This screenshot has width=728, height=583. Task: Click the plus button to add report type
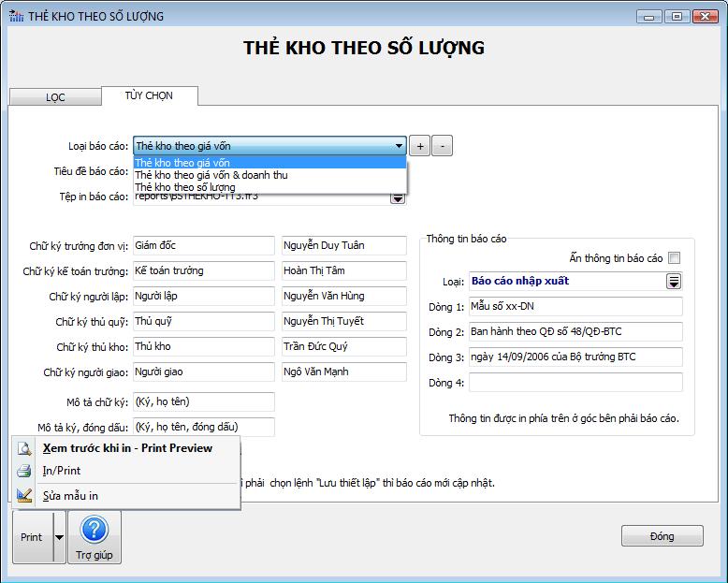click(421, 146)
